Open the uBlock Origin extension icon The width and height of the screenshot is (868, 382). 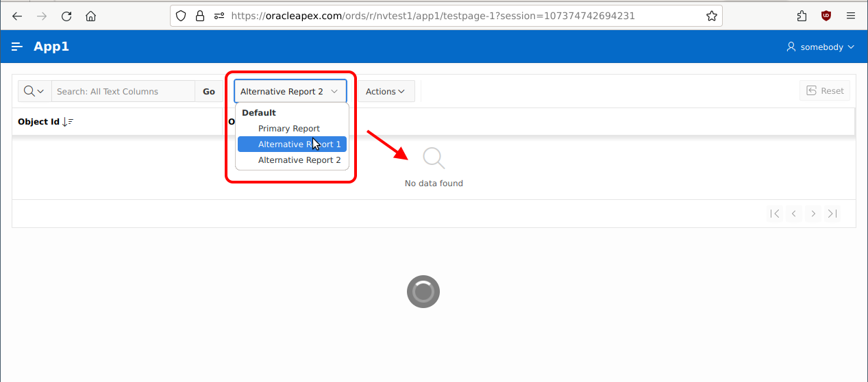(826, 16)
